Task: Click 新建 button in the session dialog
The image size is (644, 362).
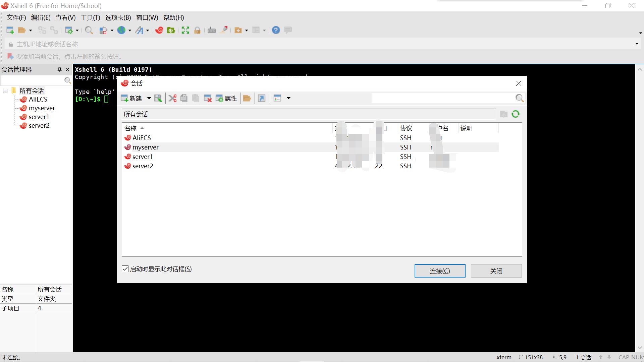Action: [x=132, y=98]
